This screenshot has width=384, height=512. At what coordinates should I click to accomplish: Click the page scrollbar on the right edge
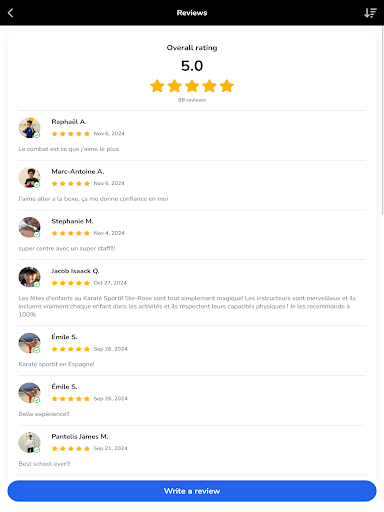pyautogui.click(x=382, y=121)
